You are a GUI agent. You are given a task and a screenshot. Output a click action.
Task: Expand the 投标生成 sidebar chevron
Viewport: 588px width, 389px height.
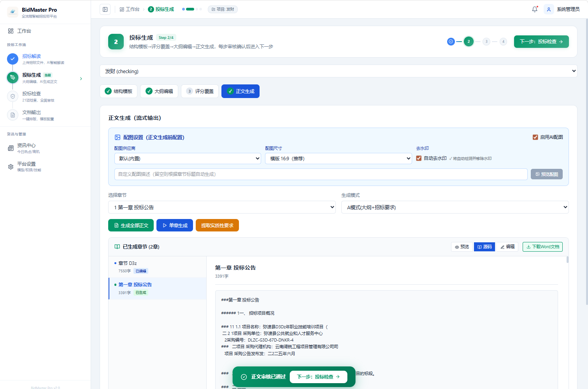[x=81, y=79]
